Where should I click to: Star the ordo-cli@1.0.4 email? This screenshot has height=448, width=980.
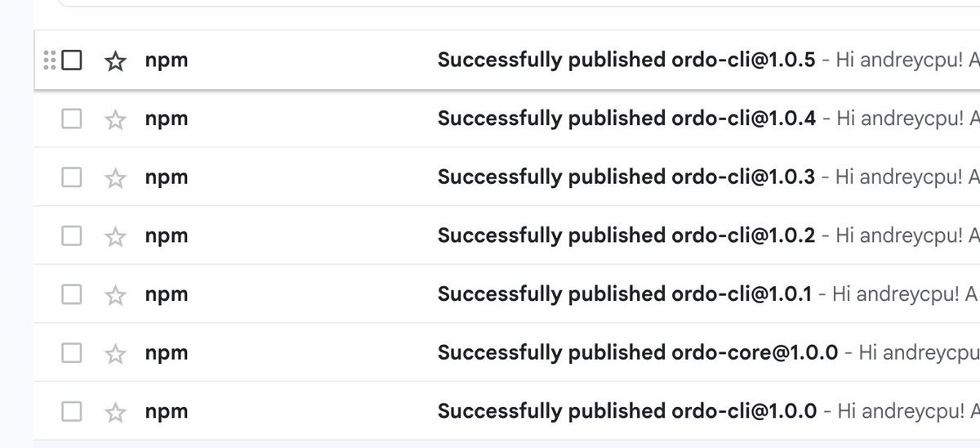point(116,119)
